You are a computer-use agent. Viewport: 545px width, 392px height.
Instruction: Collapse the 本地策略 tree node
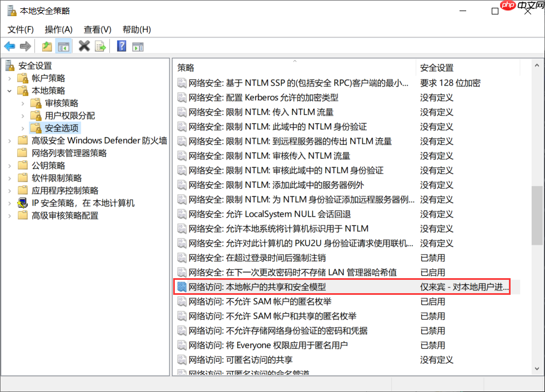[9, 91]
